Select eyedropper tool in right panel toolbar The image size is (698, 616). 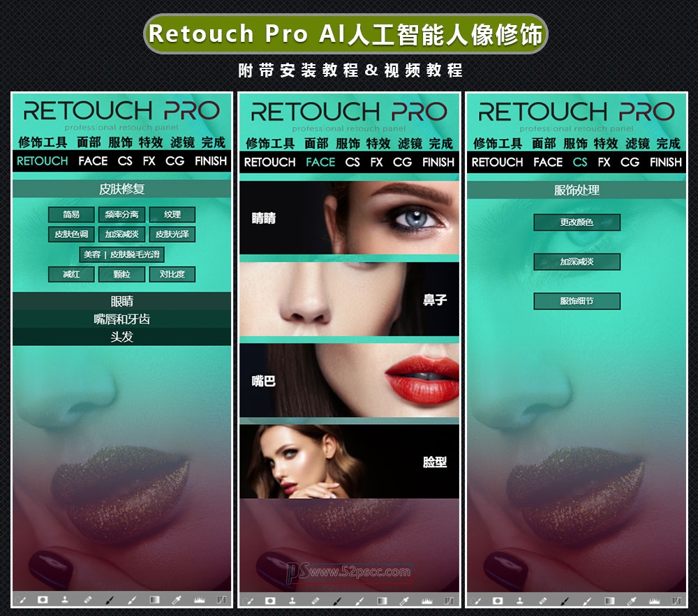pos(632,601)
